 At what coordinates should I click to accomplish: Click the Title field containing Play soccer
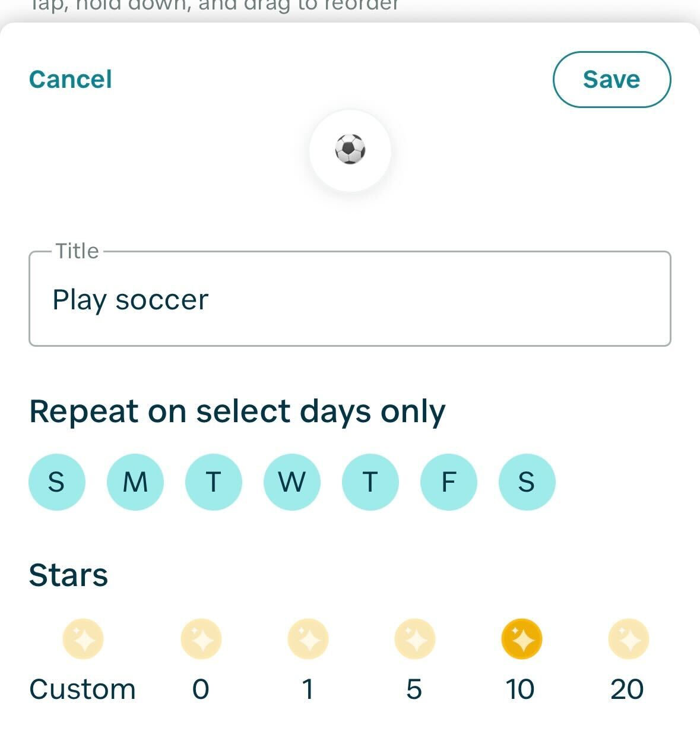coord(350,299)
